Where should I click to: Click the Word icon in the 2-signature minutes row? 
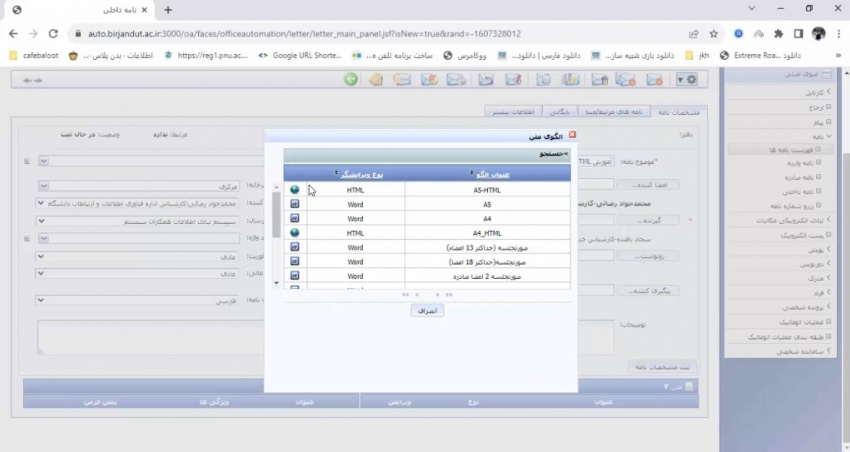pyautogui.click(x=295, y=276)
